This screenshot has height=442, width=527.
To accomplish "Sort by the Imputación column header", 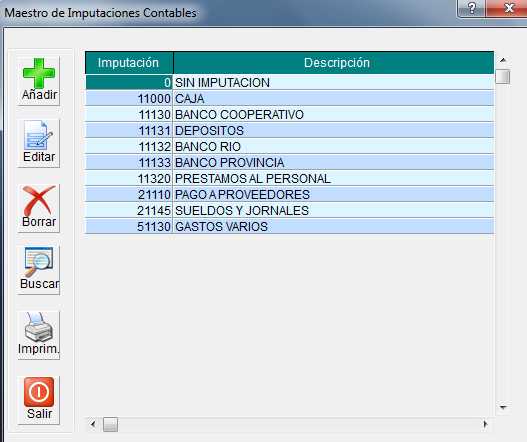I will point(129,63).
